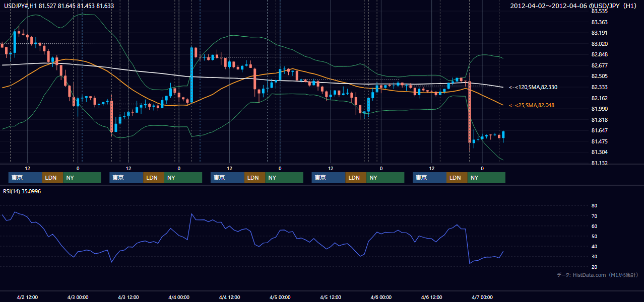Image resolution: width=644 pixels, height=302 pixels.
Task: Select the 4/5 12:00 time axis label
Action: [x=331, y=297]
